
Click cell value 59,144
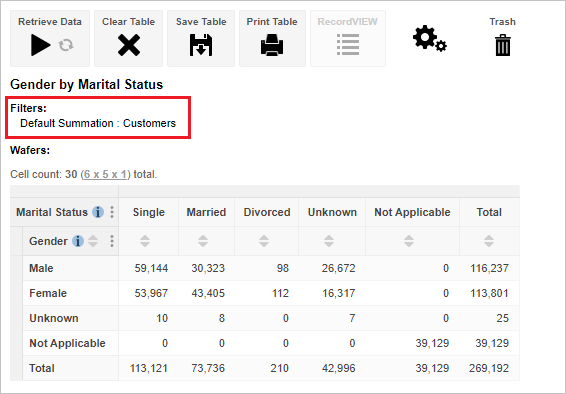pos(151,268)
